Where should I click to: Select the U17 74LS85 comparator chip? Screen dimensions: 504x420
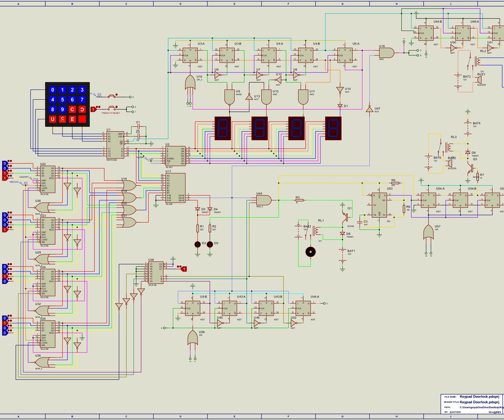[175, 188]
